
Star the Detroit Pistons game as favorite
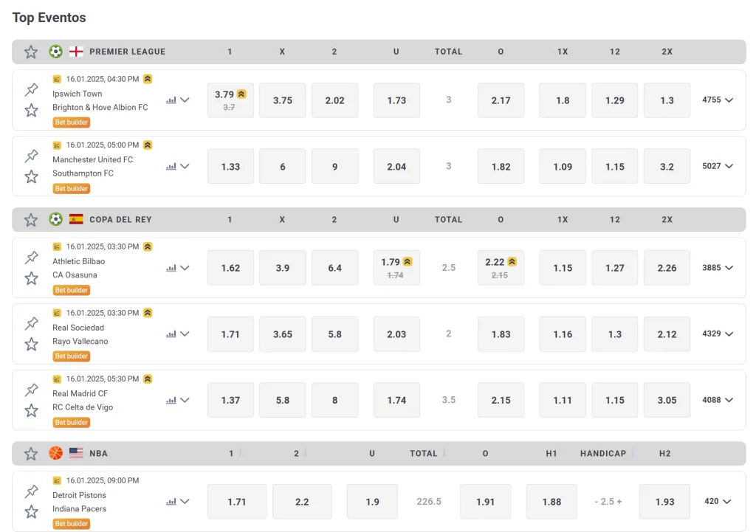pyautogui.click(x=31, y=512)
